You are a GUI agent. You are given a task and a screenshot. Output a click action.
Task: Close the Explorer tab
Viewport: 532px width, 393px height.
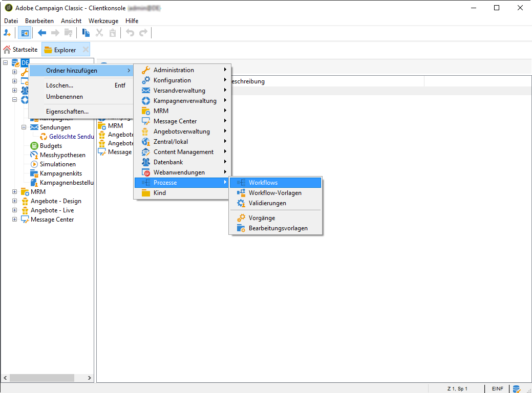[x=86, y=50]
